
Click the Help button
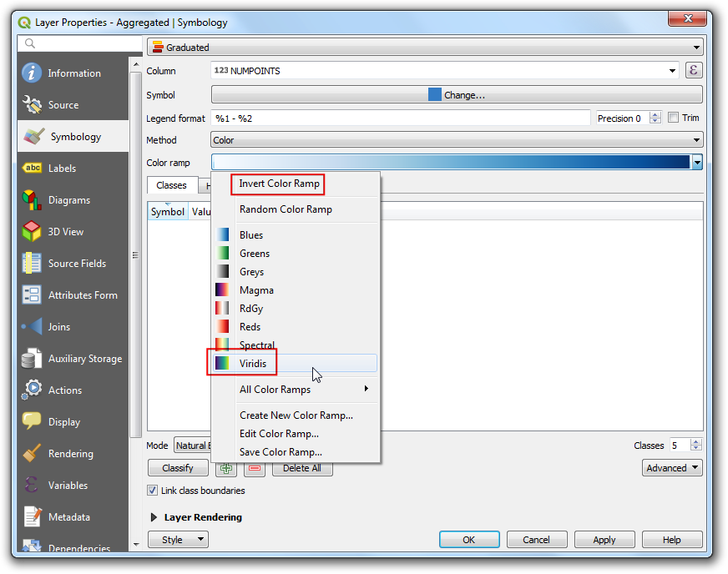[x=672, y=539]
